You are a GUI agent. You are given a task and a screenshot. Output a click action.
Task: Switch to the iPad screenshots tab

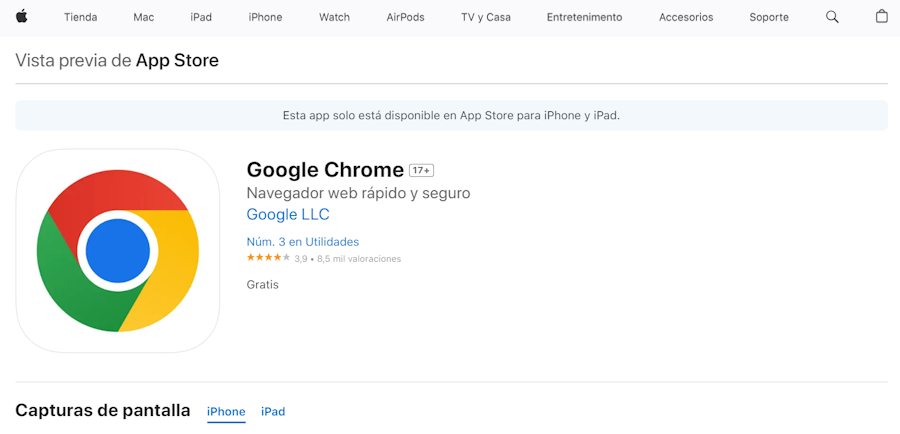click(273, 412)
